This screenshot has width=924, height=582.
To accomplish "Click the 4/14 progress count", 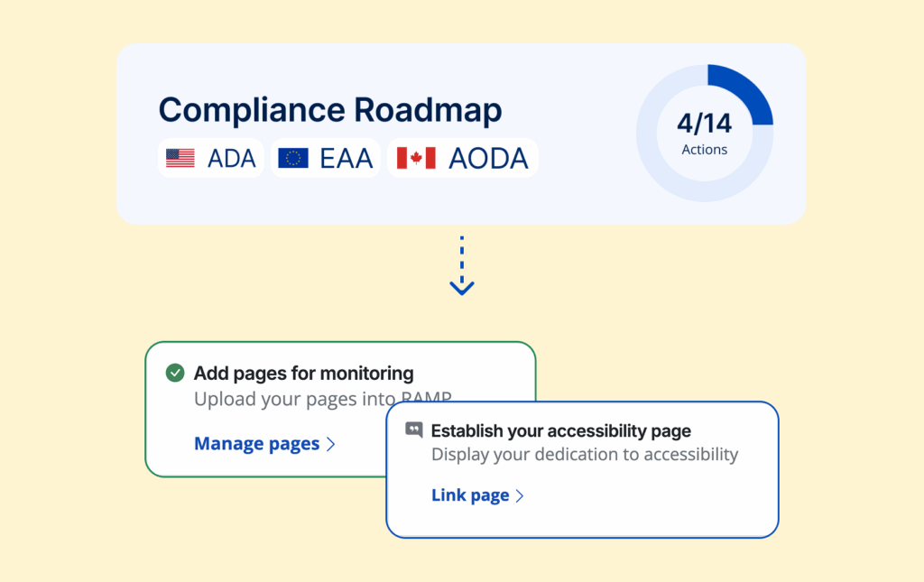I will pos(704,124).
